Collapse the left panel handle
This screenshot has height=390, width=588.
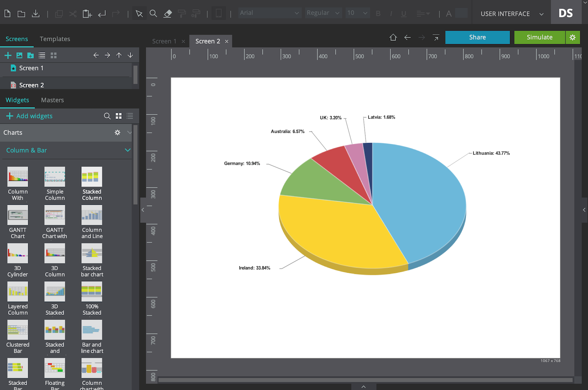(143, 210)
